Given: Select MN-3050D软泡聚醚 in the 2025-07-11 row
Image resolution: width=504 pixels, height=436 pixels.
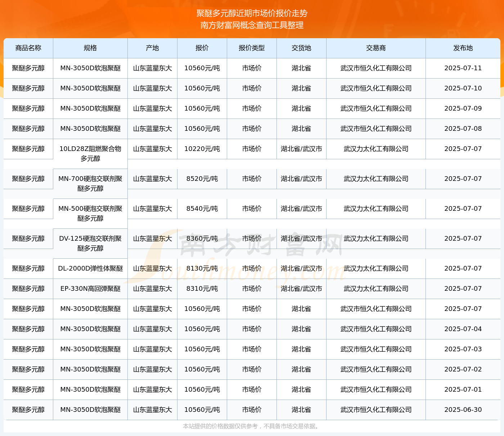Looking at the screenshot, I should pyautogui.click(x=90, y=68).
